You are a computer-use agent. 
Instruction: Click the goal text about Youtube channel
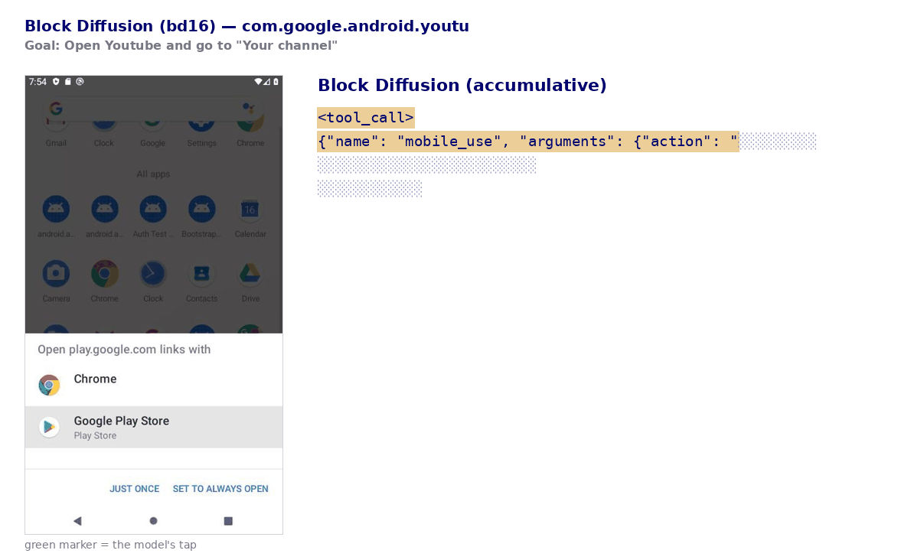click(181, 45)
